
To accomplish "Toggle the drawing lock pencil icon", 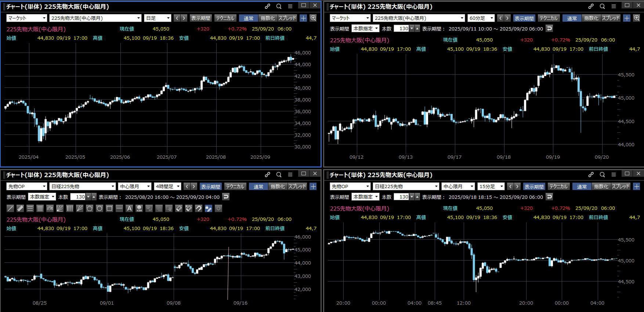I will [208, 208].
